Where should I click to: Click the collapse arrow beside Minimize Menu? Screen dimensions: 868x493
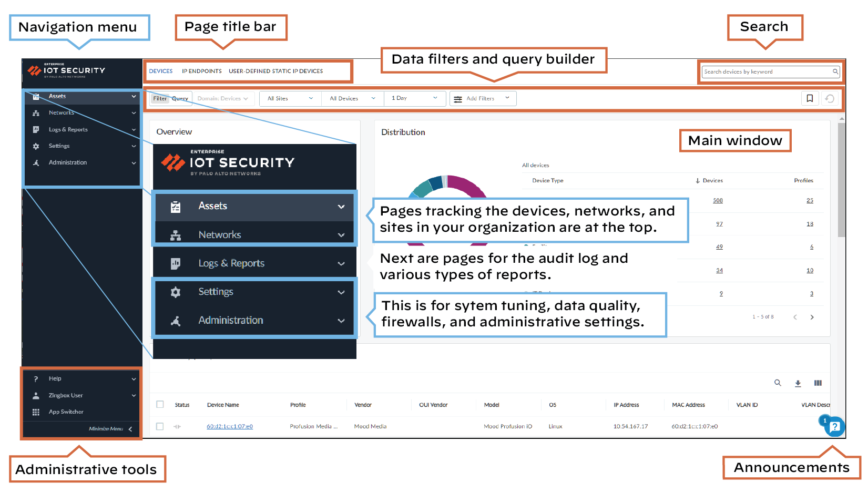130,429
